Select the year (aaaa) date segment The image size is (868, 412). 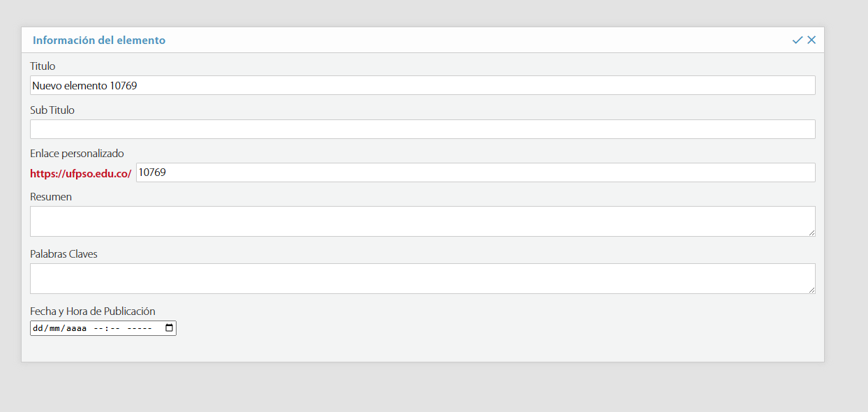pos(76,328)
